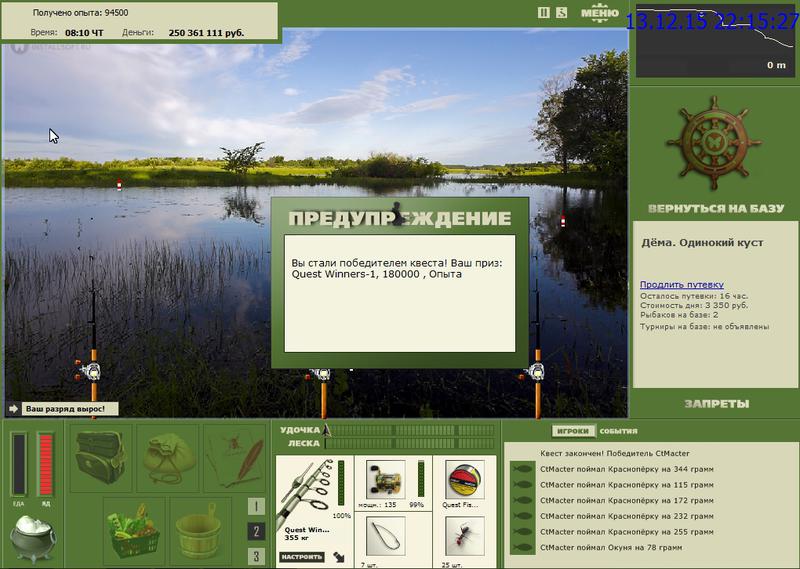800x569 pixels.
Task: Click the left red-white float on water
Action: [x=119, y=185]
